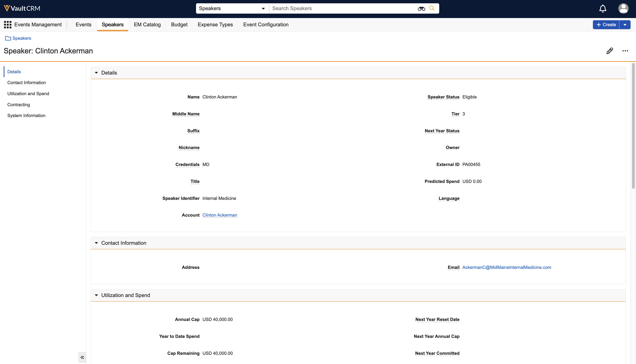Switch to the Events tab
Image resolution: width=636 pixels, height=364 pixels.
click(x=83, y=24)
